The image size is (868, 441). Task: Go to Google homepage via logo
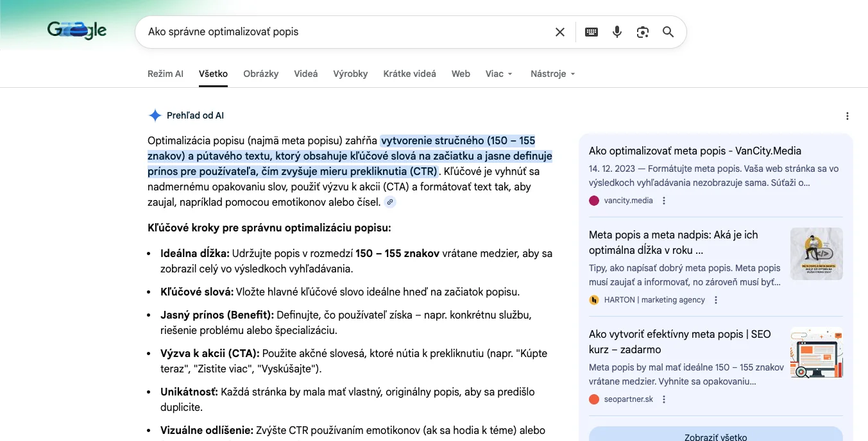77,30
